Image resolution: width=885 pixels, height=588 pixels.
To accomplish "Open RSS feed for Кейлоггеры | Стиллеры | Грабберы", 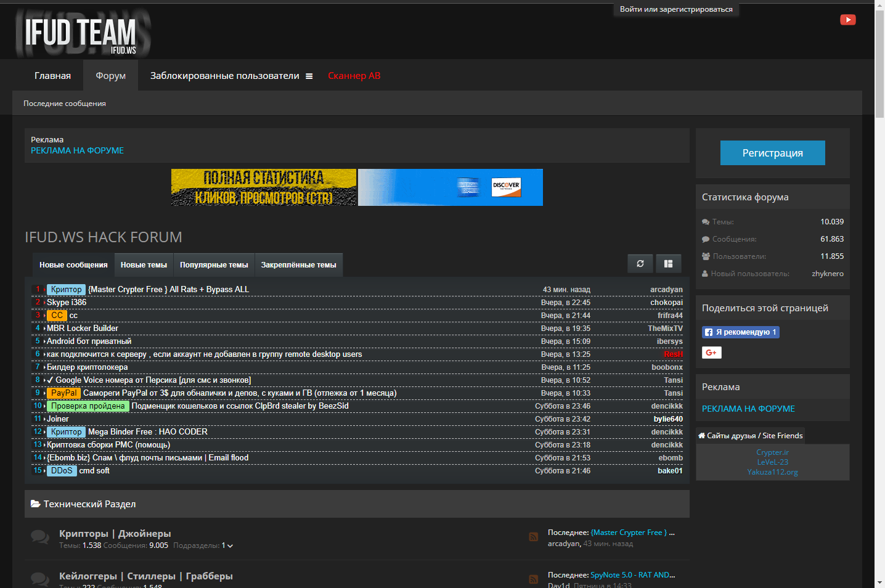I will click(534, 579).
